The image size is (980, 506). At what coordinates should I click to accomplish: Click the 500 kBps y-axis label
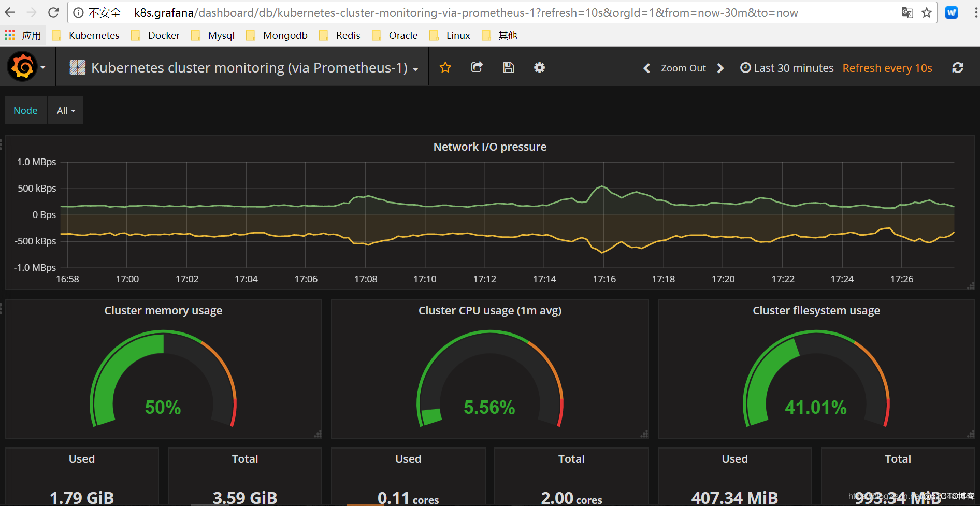pyautogui.click(x=37, y=189)
